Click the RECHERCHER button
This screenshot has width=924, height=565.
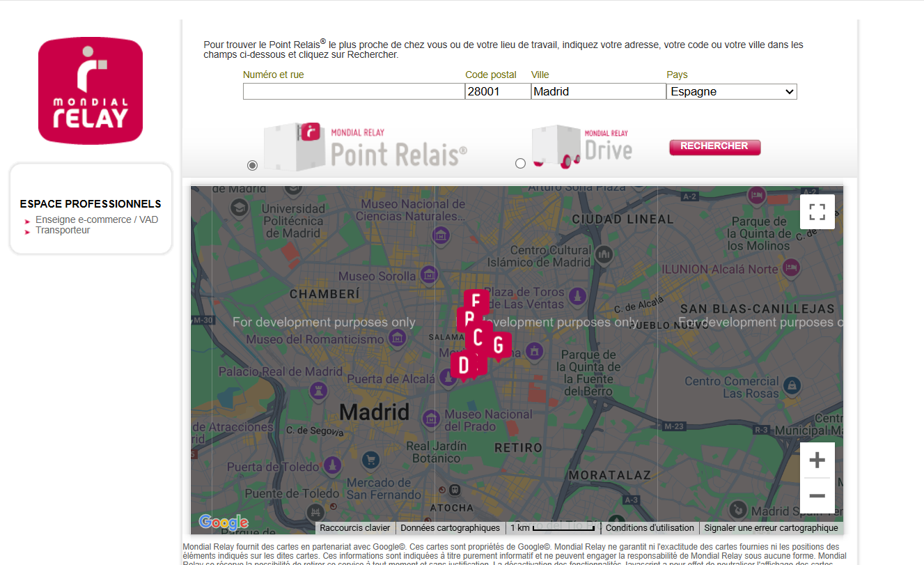[x=714, y=146]
